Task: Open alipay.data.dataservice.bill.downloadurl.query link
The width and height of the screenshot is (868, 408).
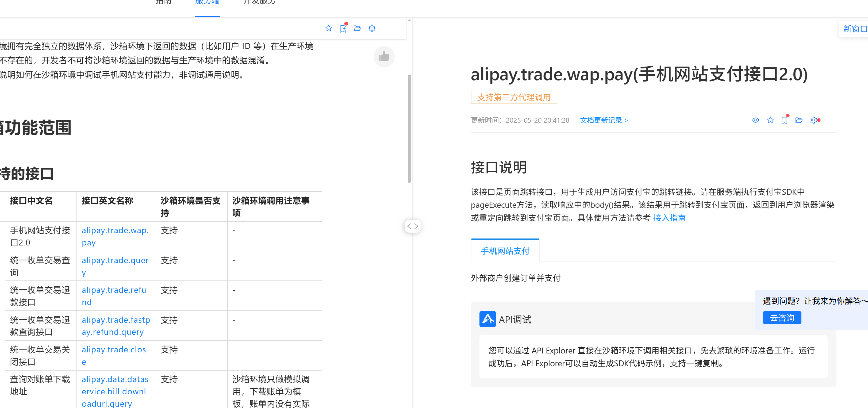Action: 115,391
